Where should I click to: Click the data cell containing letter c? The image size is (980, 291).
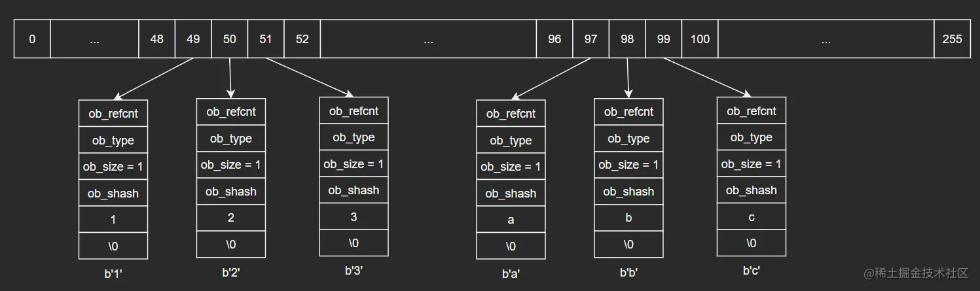coord(752,217)
